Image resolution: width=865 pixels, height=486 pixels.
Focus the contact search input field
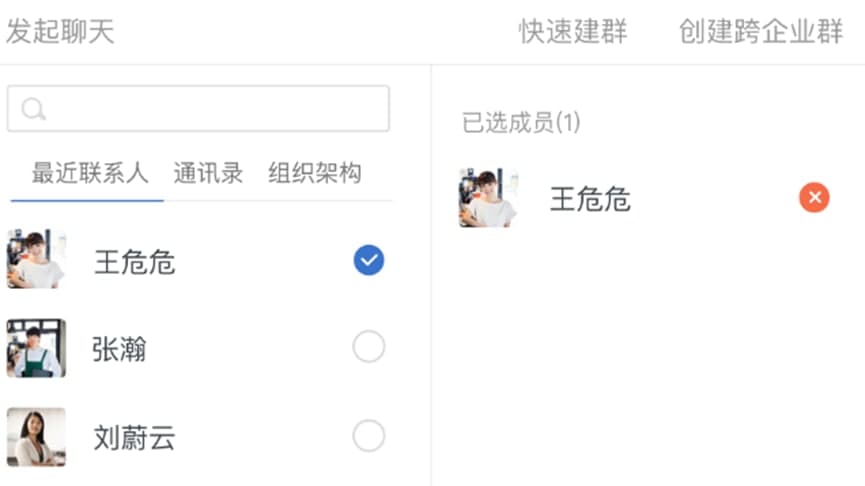[210, 109]
